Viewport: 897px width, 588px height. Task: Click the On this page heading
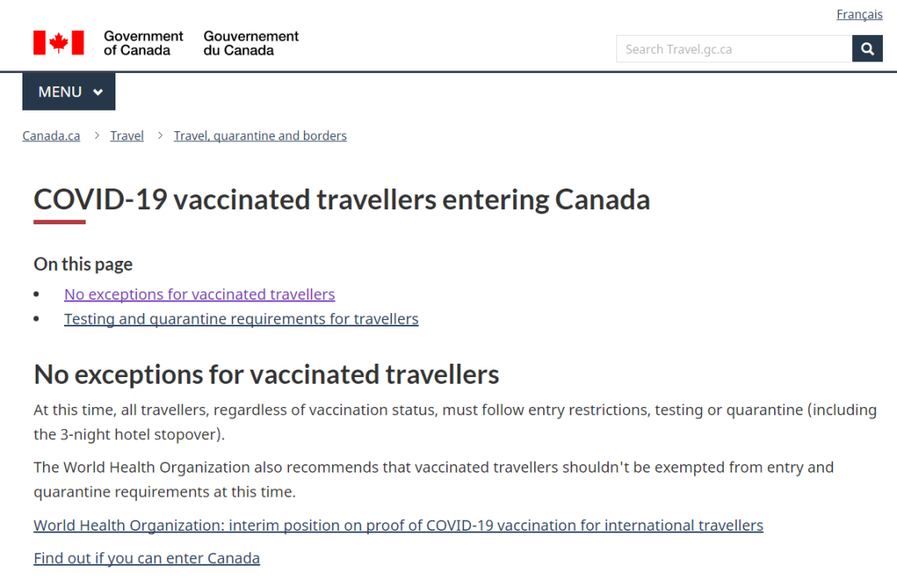coord(83,264)
